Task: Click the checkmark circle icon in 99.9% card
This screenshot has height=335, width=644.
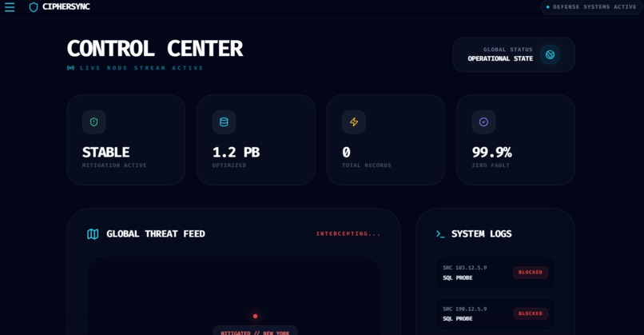Action: [483, 122]
